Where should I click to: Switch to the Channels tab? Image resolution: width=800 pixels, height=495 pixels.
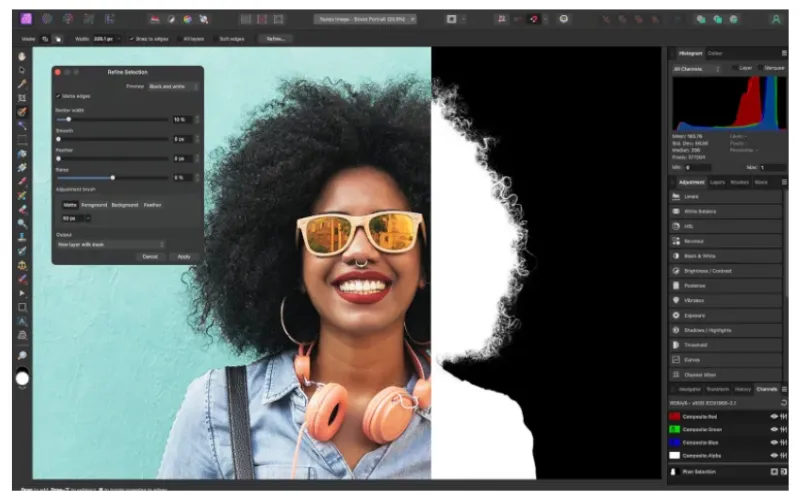click(767, 389)
